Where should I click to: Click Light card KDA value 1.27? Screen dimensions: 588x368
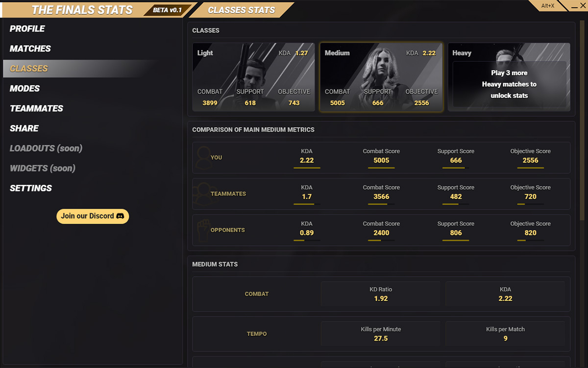click(x=301, y=53)
